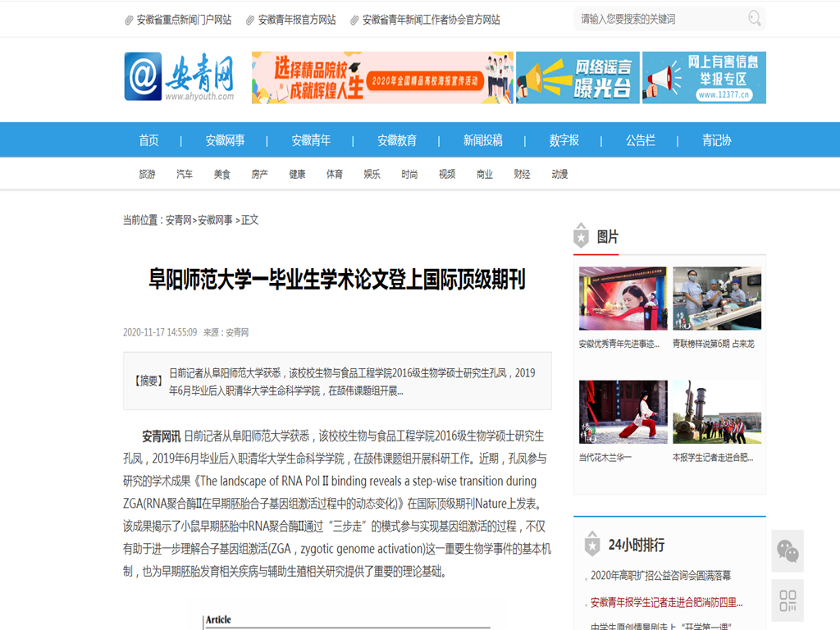
Task: Open the 网络谣言曝光台 banner
Action: [x=577, y=78]
